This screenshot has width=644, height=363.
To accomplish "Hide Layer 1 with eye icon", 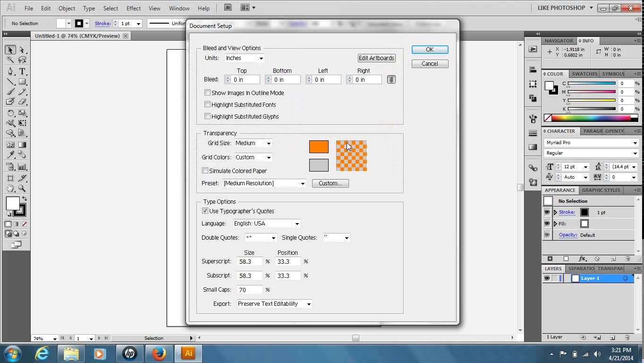I will coord(547,278).
